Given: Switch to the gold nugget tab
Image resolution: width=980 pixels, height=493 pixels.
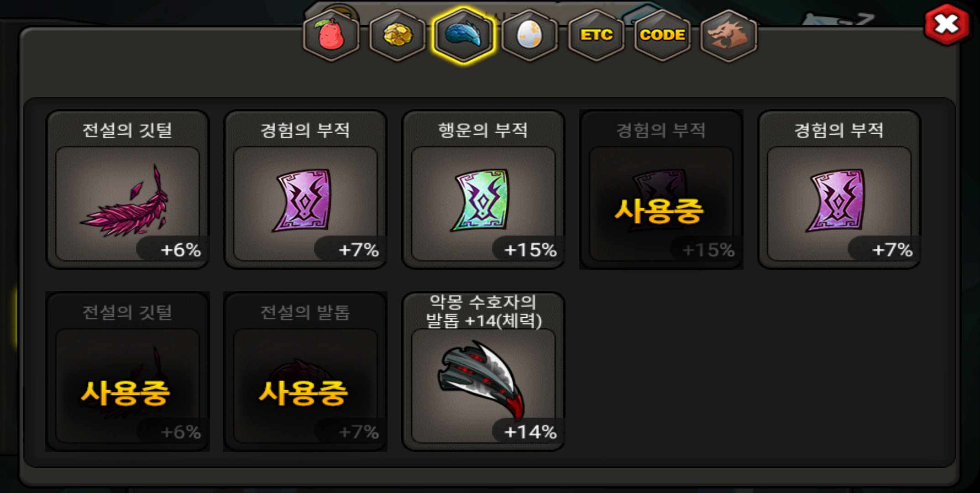Looking at the screenshot, I should (397, 35).
